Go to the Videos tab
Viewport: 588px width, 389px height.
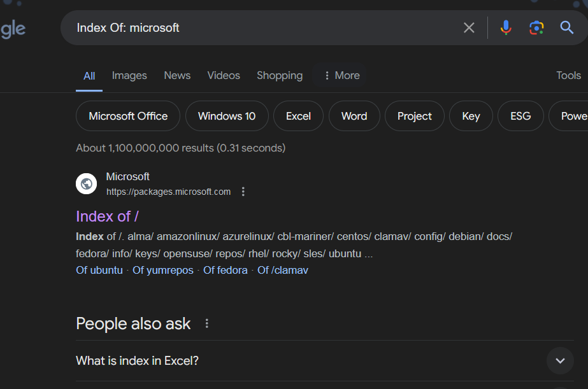tap(224, 75)
